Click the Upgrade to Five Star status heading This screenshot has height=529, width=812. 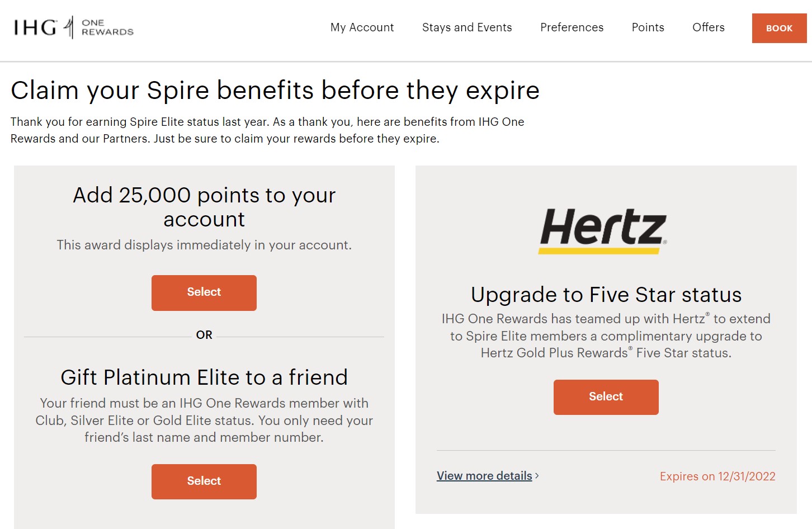pyautogui.click(x=606, y=295)
